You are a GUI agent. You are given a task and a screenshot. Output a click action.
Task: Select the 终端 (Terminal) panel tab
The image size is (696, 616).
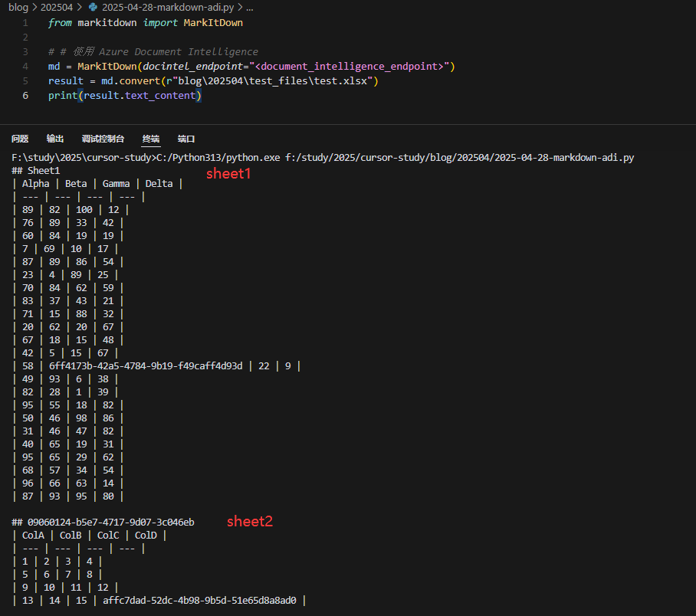point(151,139)
